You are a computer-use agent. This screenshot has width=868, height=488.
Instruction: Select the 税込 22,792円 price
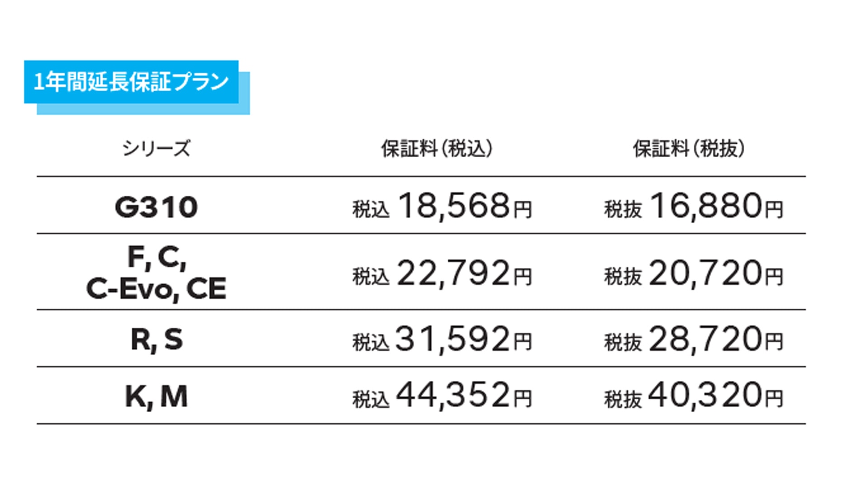click(442, 273)
